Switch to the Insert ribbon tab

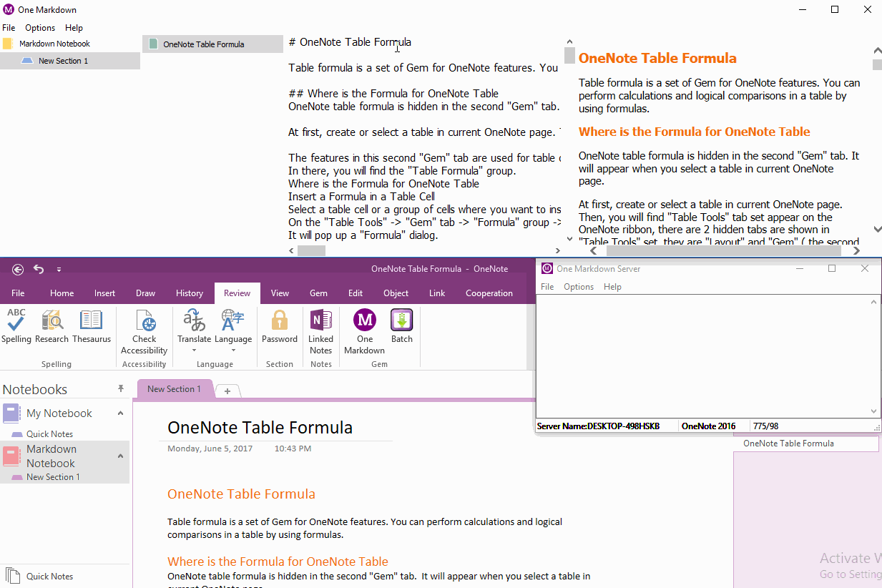click(104, 293)
